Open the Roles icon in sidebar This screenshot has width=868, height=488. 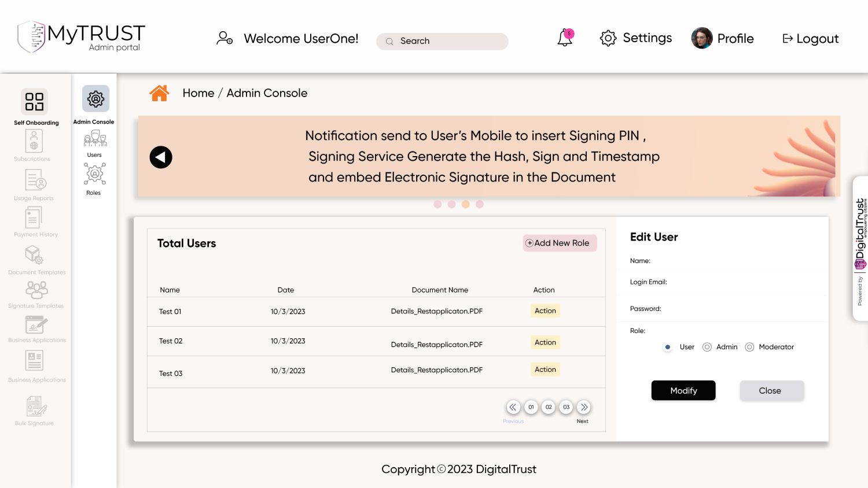[x=94, y=174]
